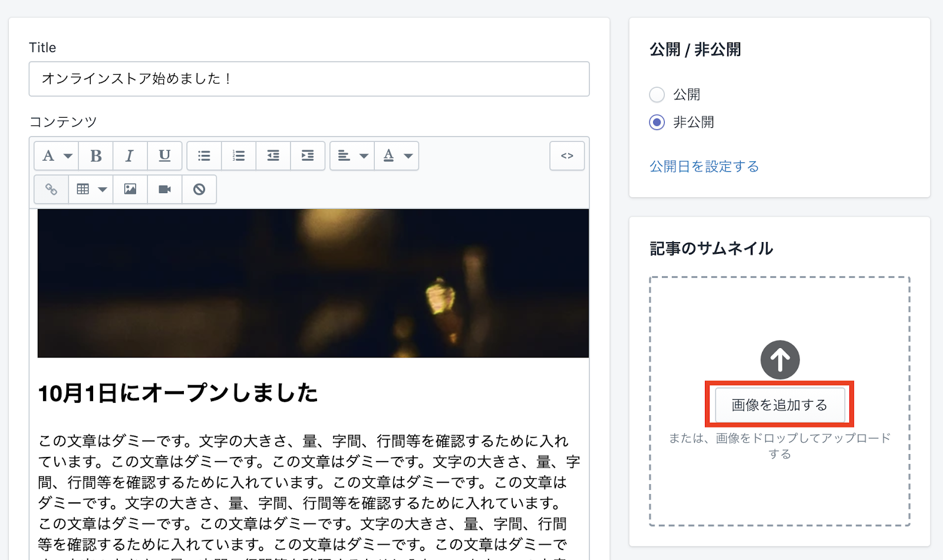Insert a numbered list

coord(238,156)
